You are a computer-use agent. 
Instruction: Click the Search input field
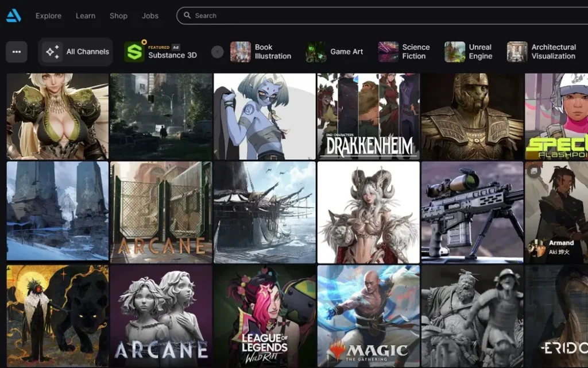point(382,16)
